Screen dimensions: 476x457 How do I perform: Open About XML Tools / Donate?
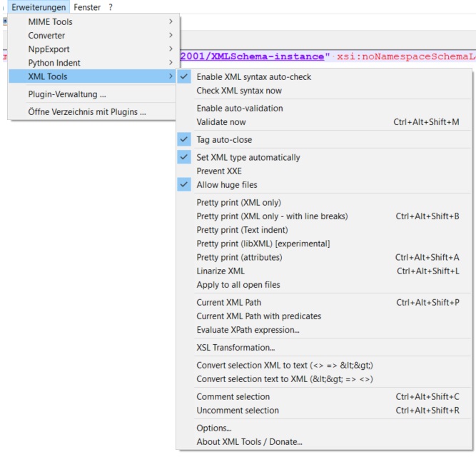[x=324, y=442]
